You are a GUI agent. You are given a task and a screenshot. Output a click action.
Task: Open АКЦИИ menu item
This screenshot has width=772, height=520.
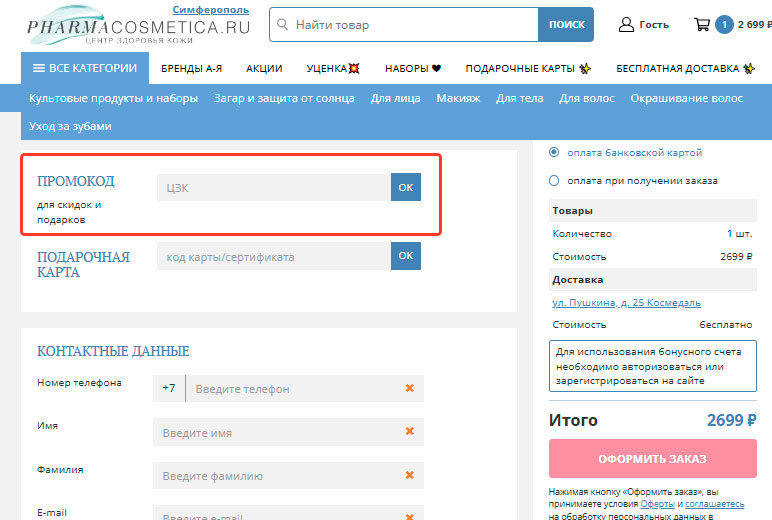(x=264, y=68)
